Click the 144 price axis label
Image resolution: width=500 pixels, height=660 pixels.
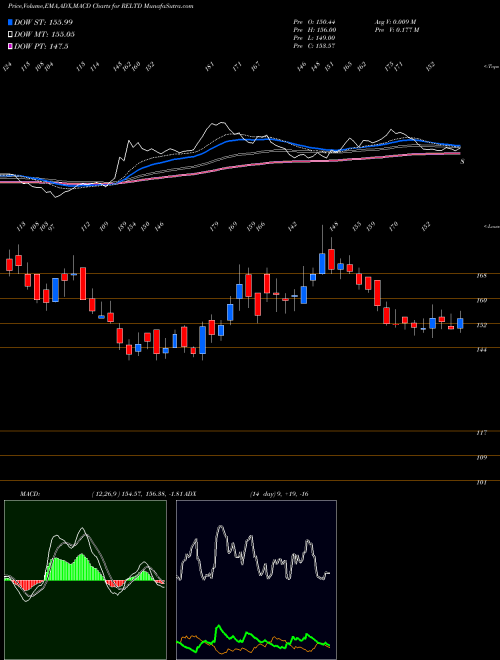coord(482,350)
